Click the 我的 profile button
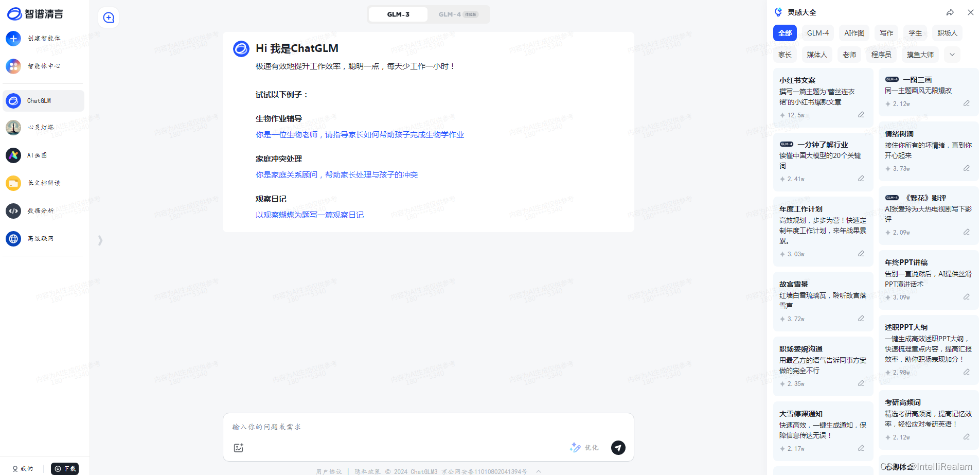 click(23, 469)
